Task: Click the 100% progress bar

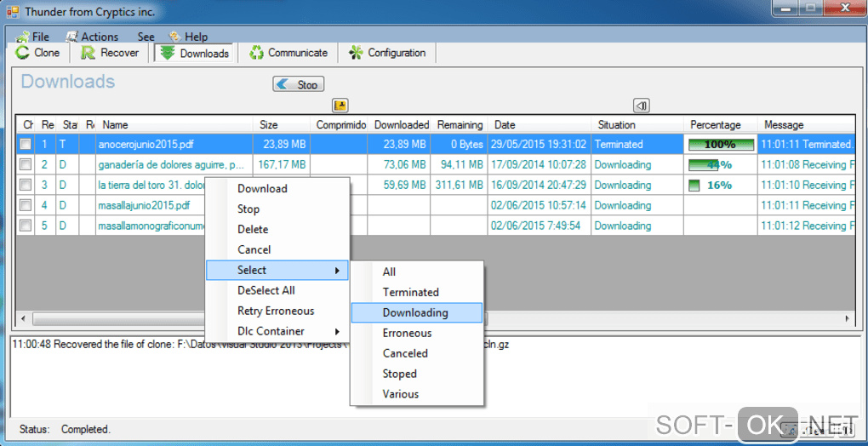Action: pyautogui.click(x=722, y=145)
